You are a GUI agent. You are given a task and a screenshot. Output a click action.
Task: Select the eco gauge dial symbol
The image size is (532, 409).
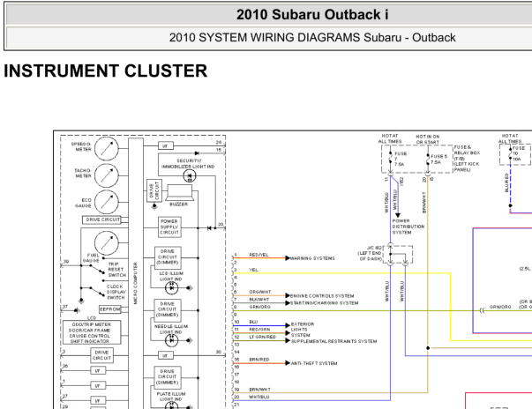[x=107, y=202]
